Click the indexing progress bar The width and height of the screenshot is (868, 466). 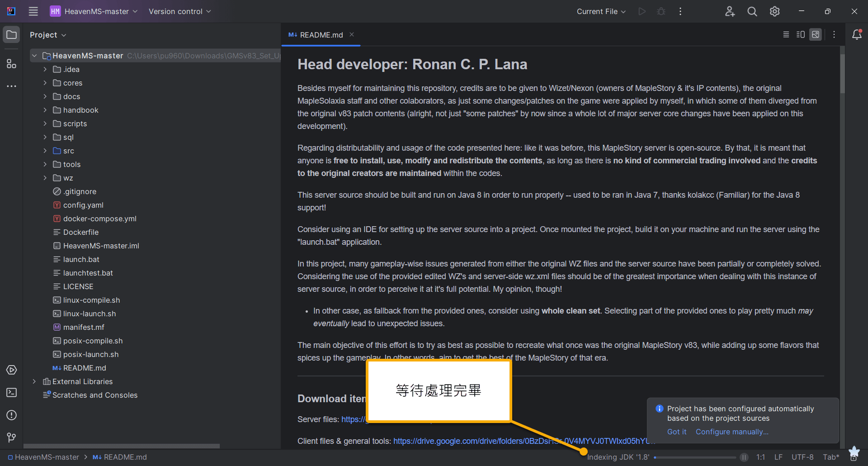[x=695, y=457]
